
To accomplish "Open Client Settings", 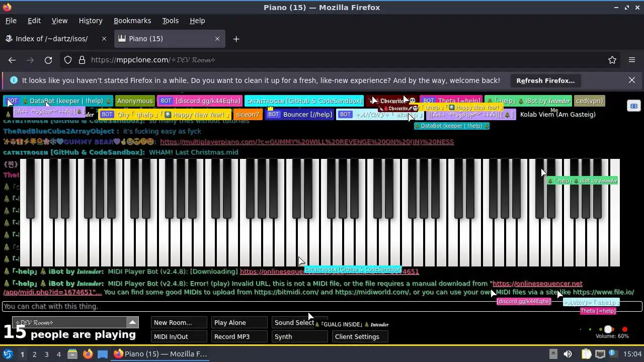I will coord(360,337).
